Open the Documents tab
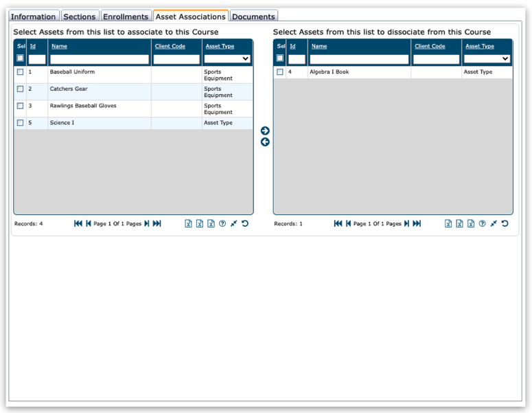 [253, 16]
